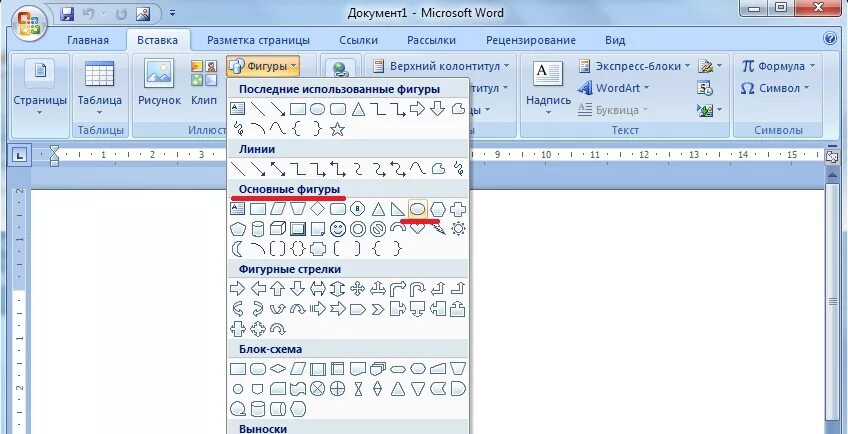Insert clip art with Клип
Image resolution: width=848 pixels, height=434 pixels.
click(204, 82)
